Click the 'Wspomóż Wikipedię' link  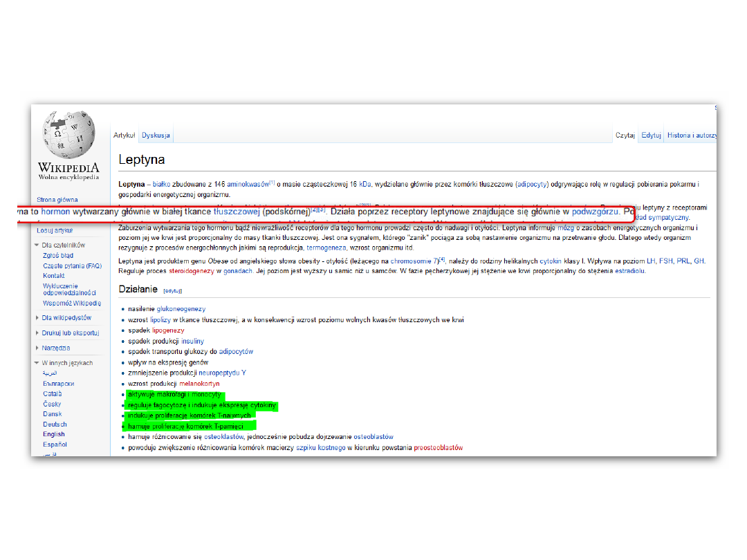pyautogui.click(x=71, y=303)
